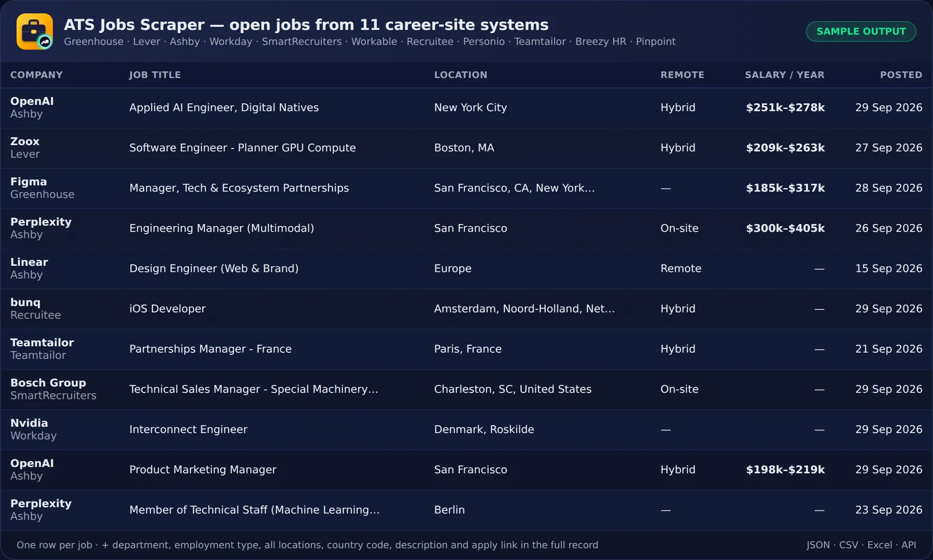Select the $209k-$263k salary cell
This screenshot has width=933, height=560.
(x=785, y=148)
